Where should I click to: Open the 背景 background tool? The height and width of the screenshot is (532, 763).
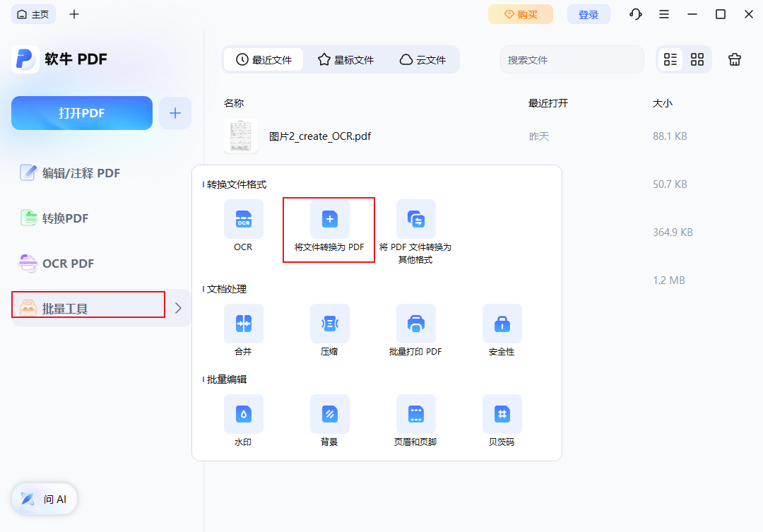point(329,414)
